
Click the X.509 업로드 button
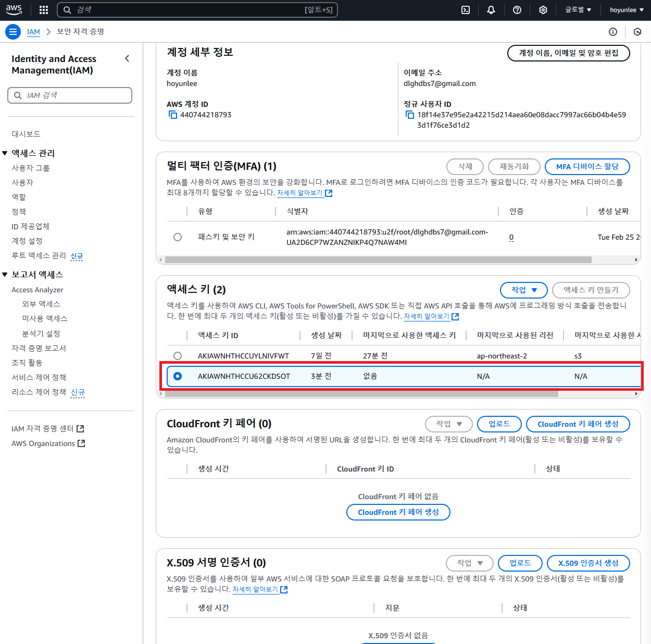520,563
